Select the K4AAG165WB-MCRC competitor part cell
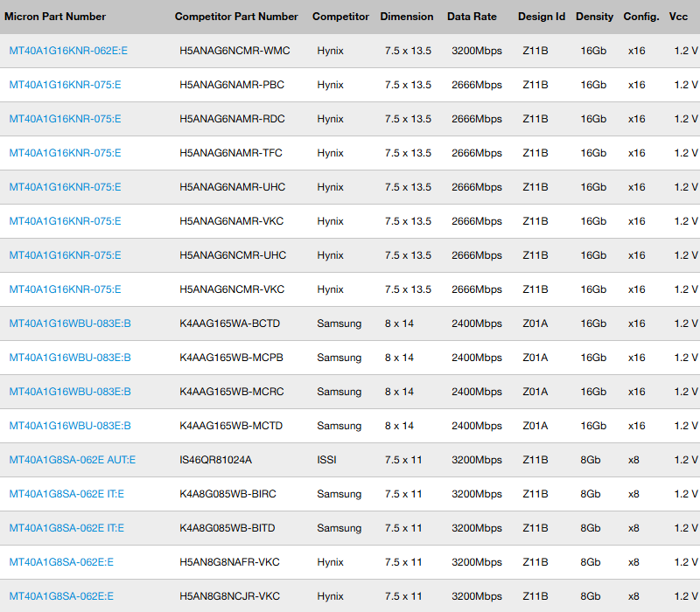The width and height of the screenshot is (700, 612). (232, 392)
